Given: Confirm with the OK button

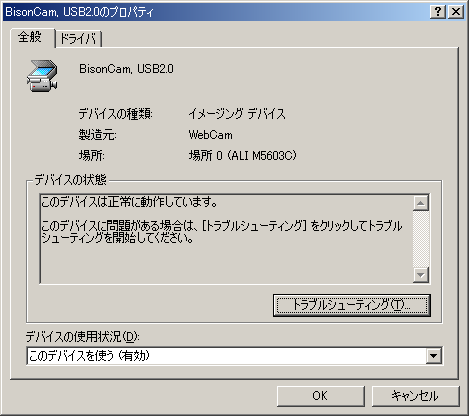Looking at the screenshot, I should point(321,396).
